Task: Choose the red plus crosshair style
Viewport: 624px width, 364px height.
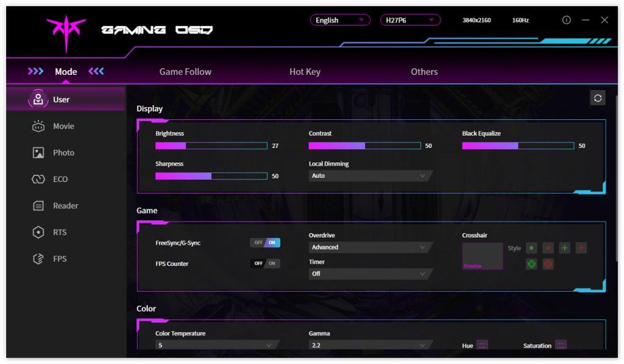Action: click(581, 248)
